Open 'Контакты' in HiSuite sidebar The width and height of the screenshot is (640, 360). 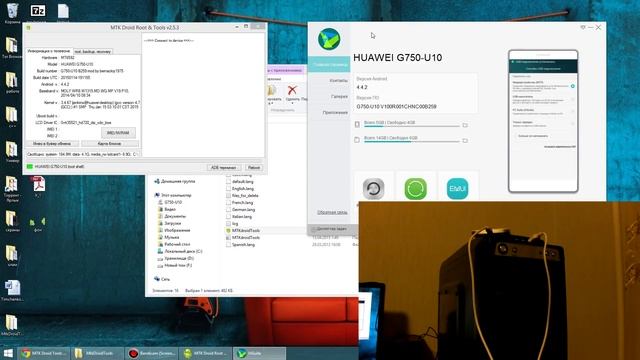[338, 81]
